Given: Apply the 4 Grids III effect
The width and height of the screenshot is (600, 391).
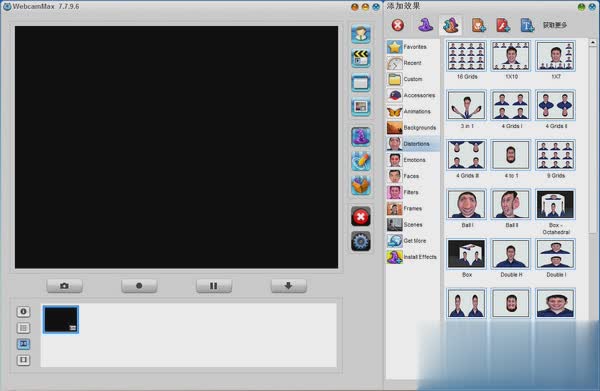Looking at the screenshot, I should tap(466, 155).
